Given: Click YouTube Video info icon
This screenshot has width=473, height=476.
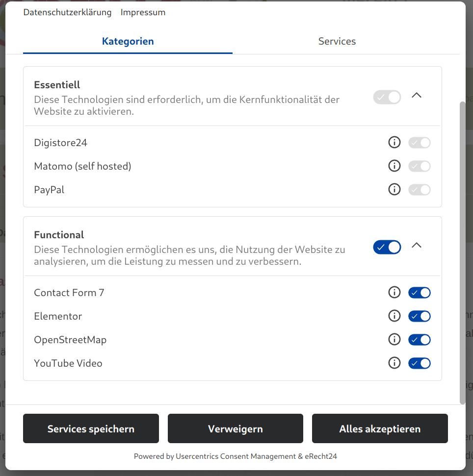Looking at the screenshot, I should click(x=394, y=363).
